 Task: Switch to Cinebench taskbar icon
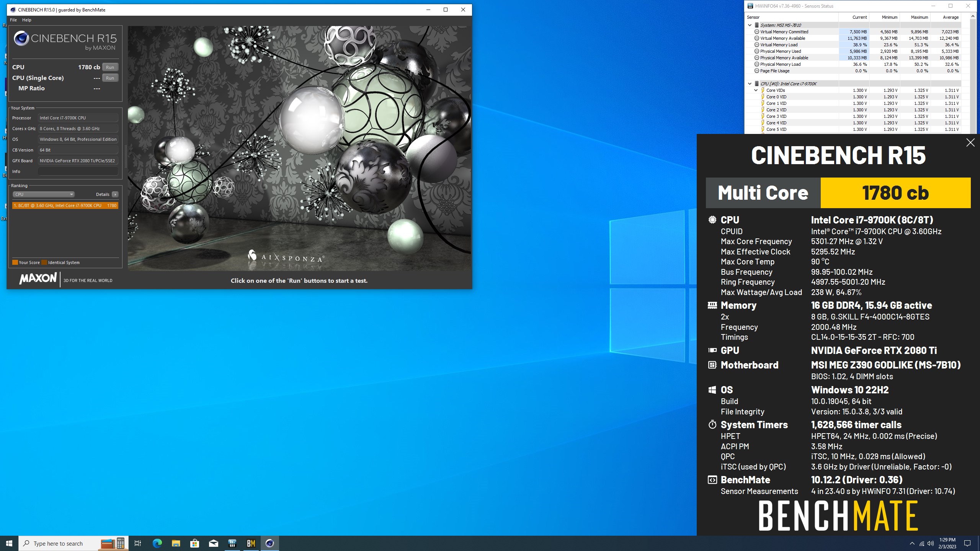[269, 543]
